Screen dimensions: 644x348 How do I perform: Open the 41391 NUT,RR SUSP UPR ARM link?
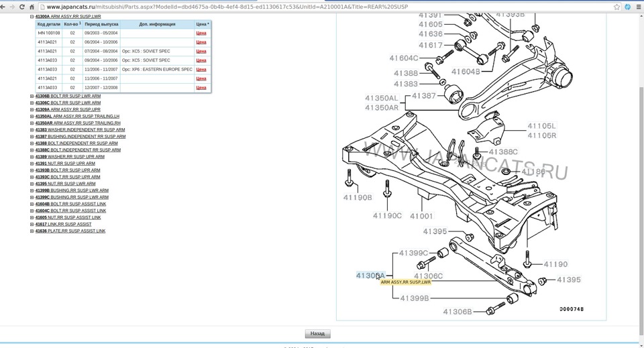(65, 164)
